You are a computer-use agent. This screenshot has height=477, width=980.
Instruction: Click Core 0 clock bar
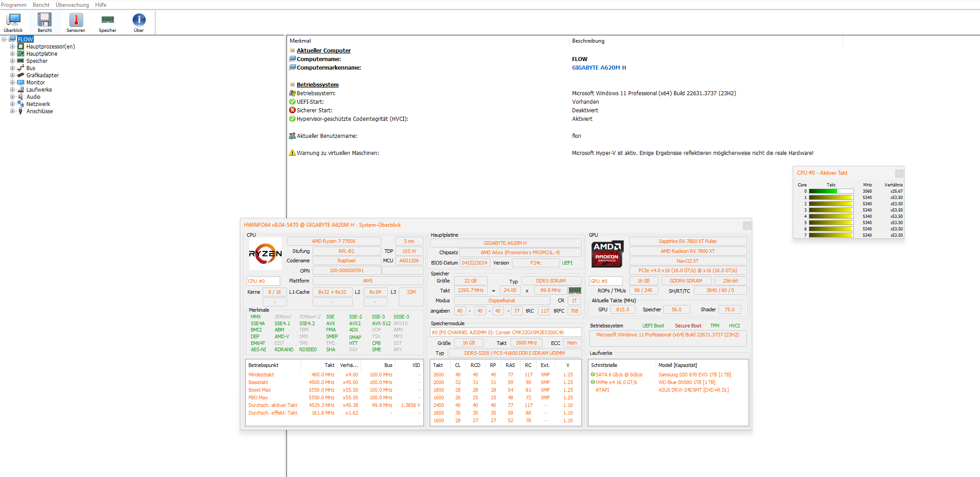coord(831,191)
